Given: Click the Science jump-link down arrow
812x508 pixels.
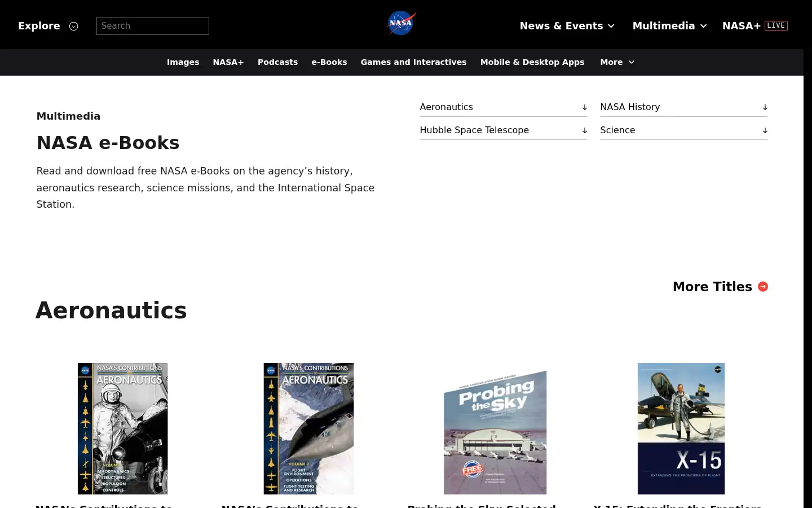Looking at the screenshot, I should coord(765,130).
